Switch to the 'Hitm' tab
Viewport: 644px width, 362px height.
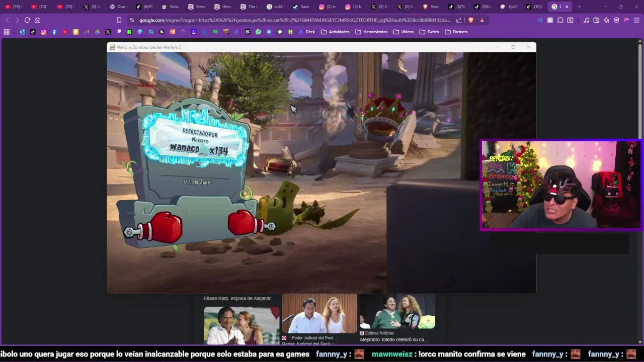point(222,7)
